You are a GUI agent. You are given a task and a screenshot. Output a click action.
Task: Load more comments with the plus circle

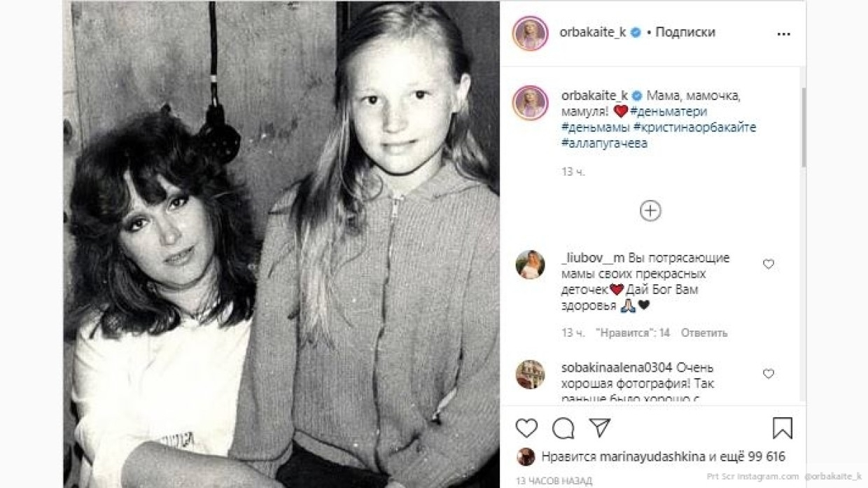click(x=650, y=211)
